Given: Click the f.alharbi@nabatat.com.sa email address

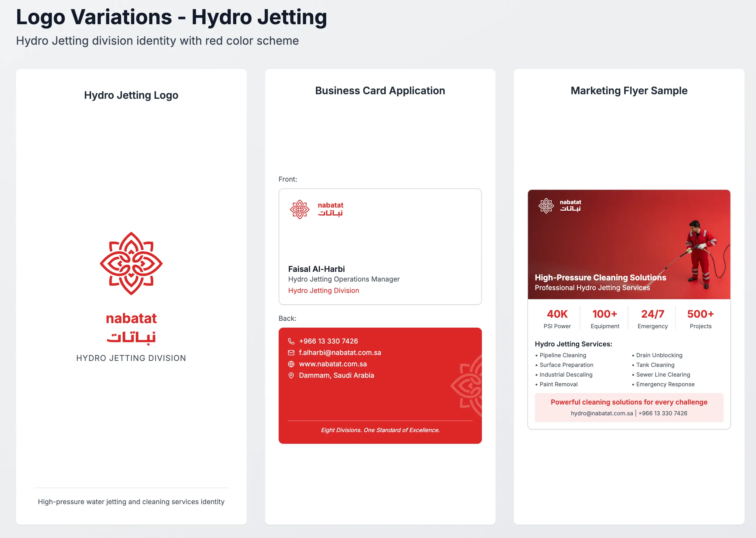Looking at the screenshot, I should coord(340,352).
